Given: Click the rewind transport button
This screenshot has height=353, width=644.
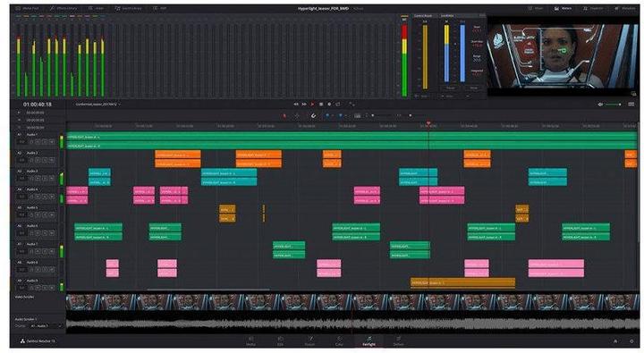Looking at the screenshot, I should [x=296, y=105].
